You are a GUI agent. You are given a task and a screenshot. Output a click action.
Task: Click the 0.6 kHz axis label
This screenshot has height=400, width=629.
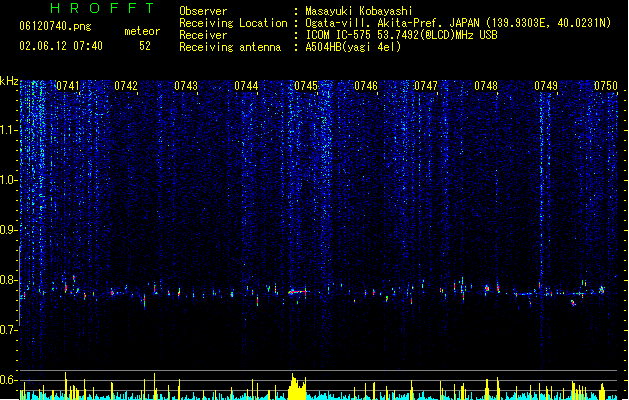click(9, 380)
